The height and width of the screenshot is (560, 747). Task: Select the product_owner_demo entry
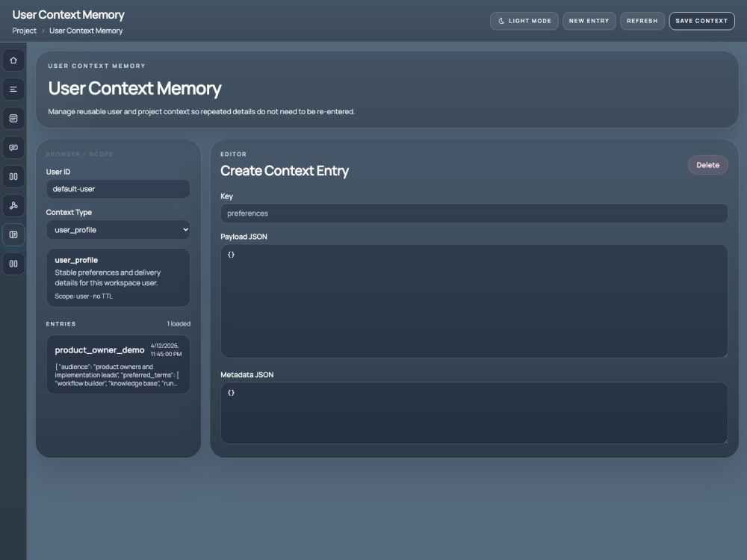click(x=118, y=365)
